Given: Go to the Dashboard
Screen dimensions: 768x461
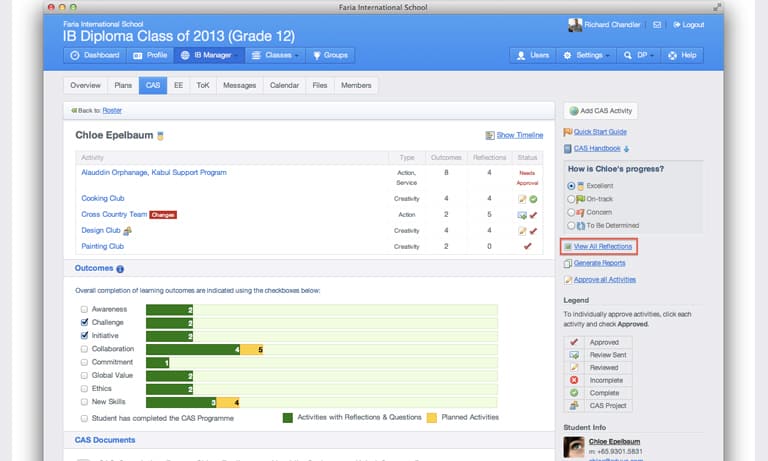Looking at the screenshot, I should (95, 55).
